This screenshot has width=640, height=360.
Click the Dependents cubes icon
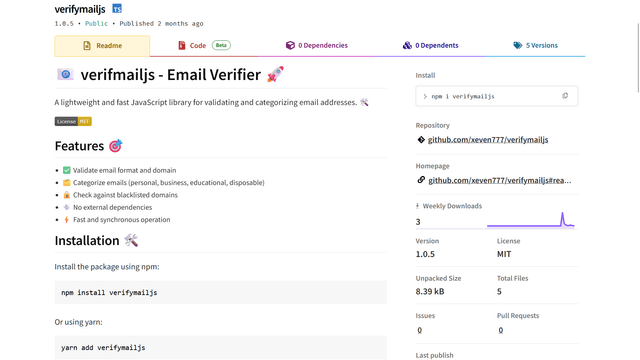pyautogui.click(x=407, y=45)
